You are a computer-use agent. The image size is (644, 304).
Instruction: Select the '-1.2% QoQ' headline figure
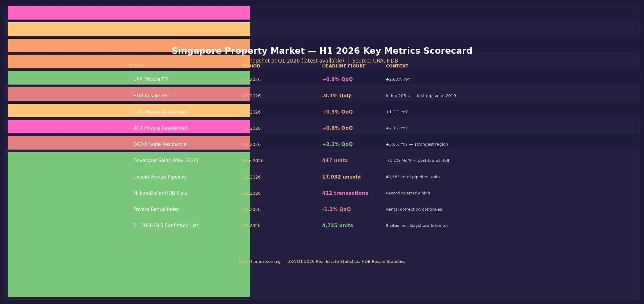pos(337,209)
